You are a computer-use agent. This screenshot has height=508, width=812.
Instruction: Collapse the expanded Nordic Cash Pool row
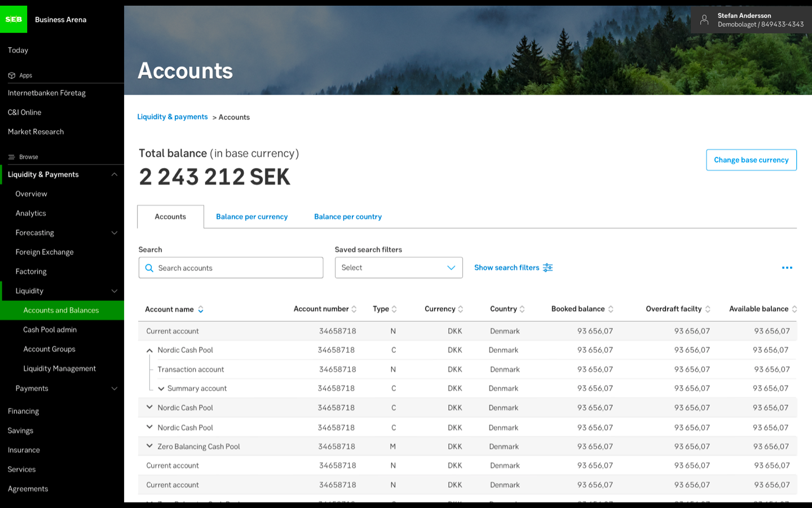point(149,351)
